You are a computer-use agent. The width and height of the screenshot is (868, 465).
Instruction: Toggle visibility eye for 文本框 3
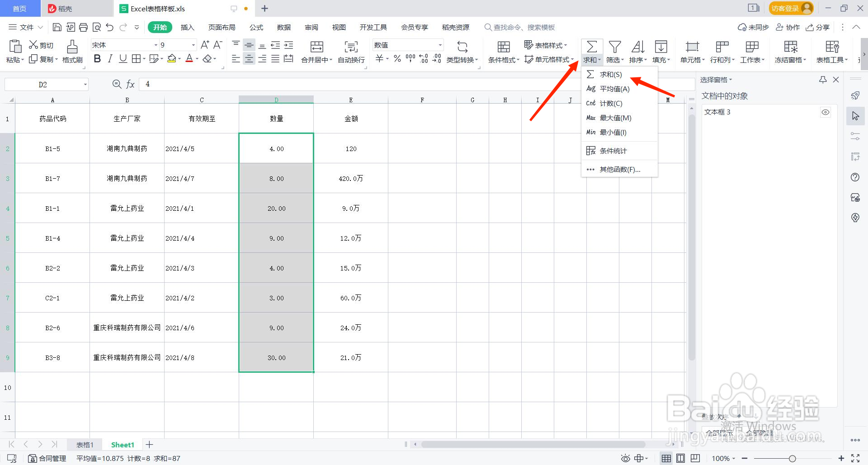pyautogui.click(x=826, y=112)
